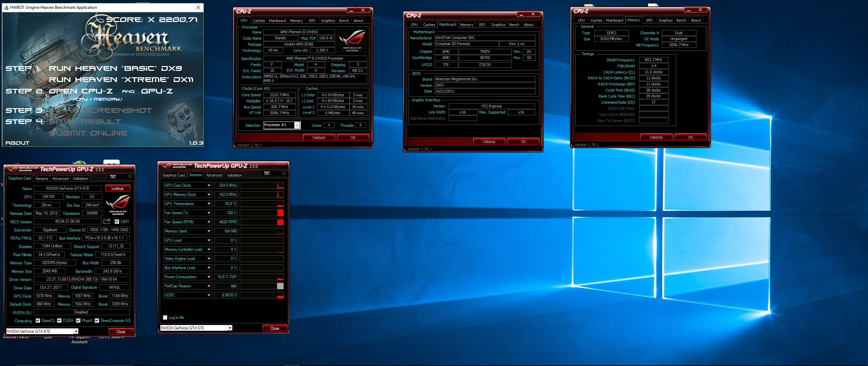
Task: Open Bench tab in CPU-Z CPU window
Action: point(344,21)
